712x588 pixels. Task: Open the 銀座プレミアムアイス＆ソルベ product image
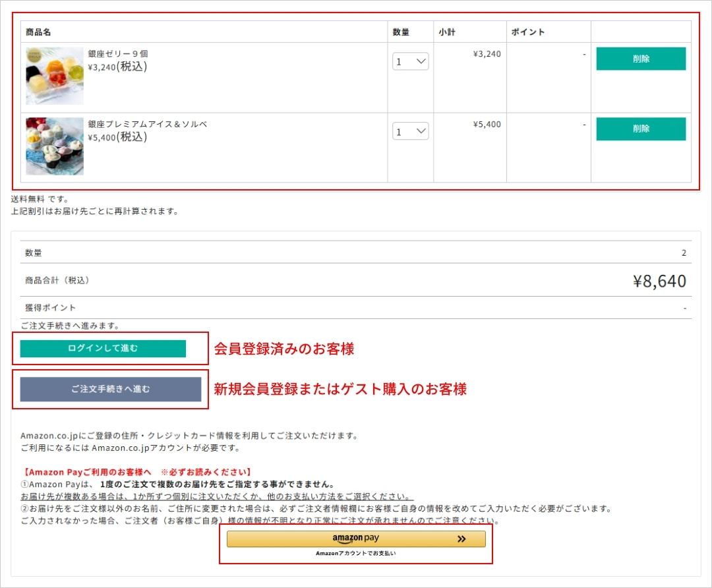pos(55,146)
